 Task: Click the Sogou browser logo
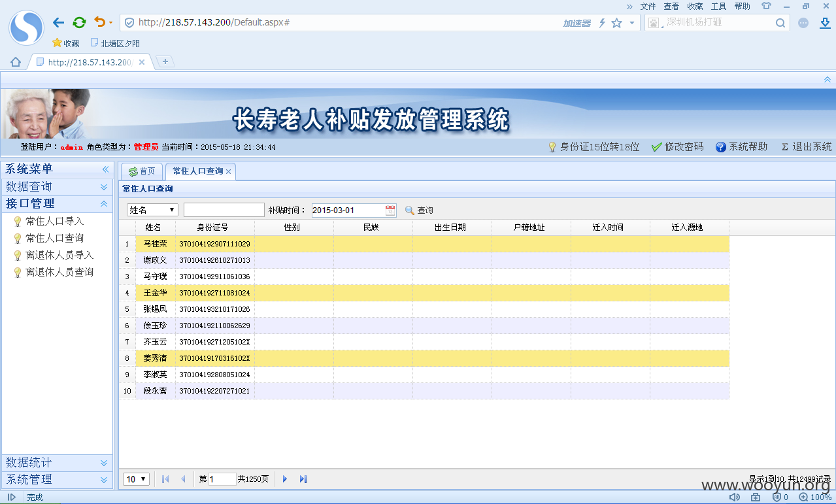point(26,27)
